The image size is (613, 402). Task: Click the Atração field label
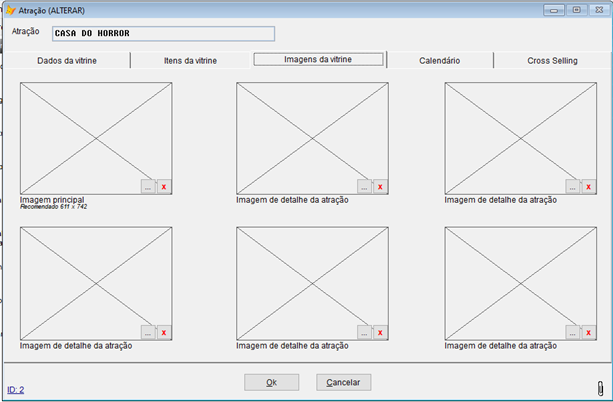tap(25, 31)
